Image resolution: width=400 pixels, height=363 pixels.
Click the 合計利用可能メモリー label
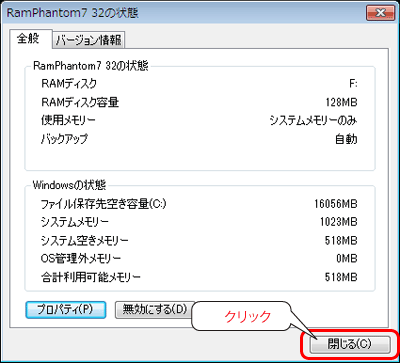[91, 277]
